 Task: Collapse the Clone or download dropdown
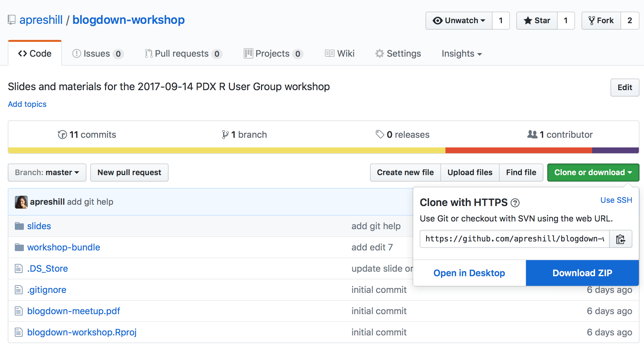point(593,173)
